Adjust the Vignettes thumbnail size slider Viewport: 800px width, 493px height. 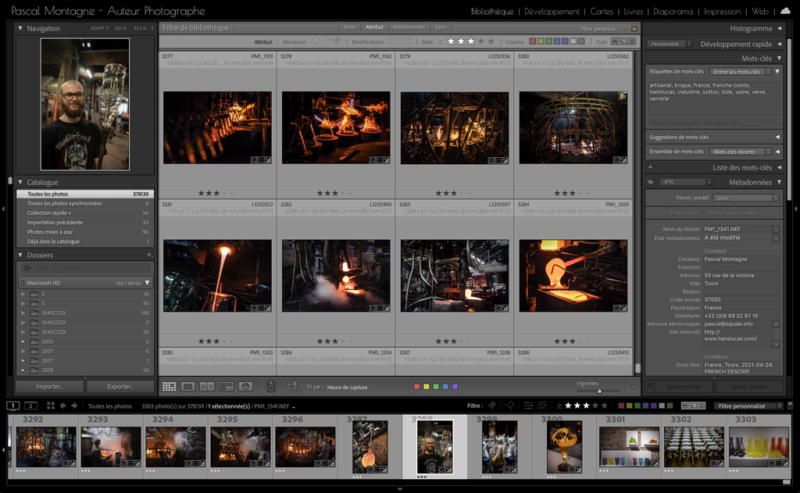click(x=600, y=389)
